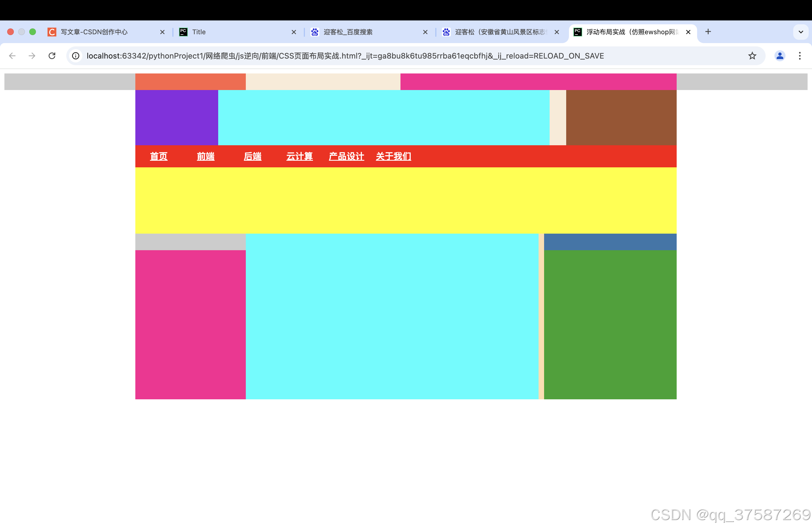The height and width of the screenshot is (528, 812).
Task: Bookmark page with star icon
Action: point(752,56)
